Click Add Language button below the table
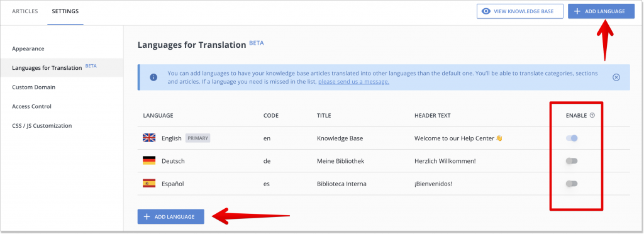 (x=171, y=216)
